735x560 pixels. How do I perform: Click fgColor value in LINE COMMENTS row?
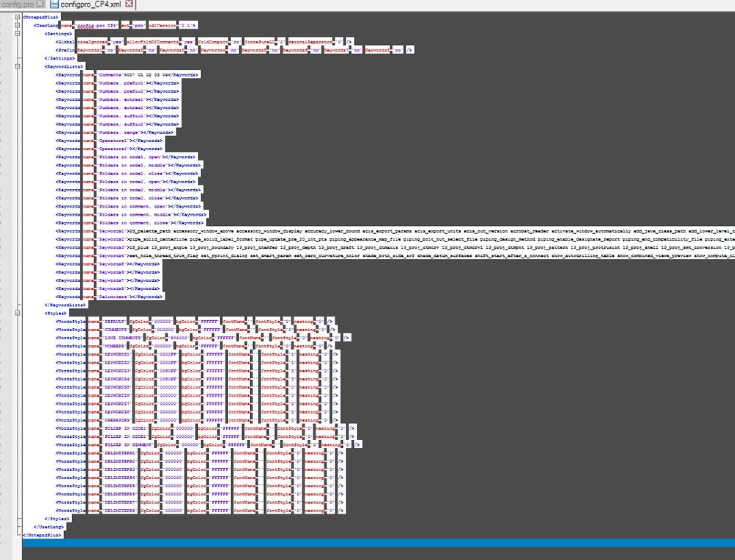point(179,338)
